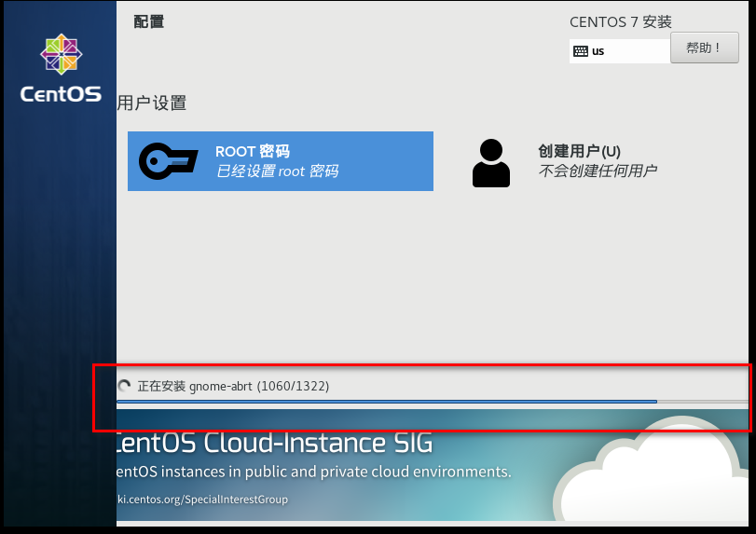
Task: Click the cloud graphic in the banner
Action: click(x=651, y=470)
